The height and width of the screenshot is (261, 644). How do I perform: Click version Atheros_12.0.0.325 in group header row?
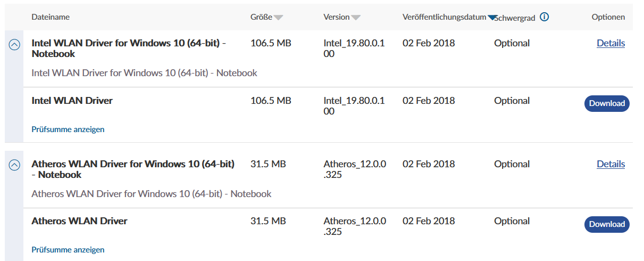(355, 169)
